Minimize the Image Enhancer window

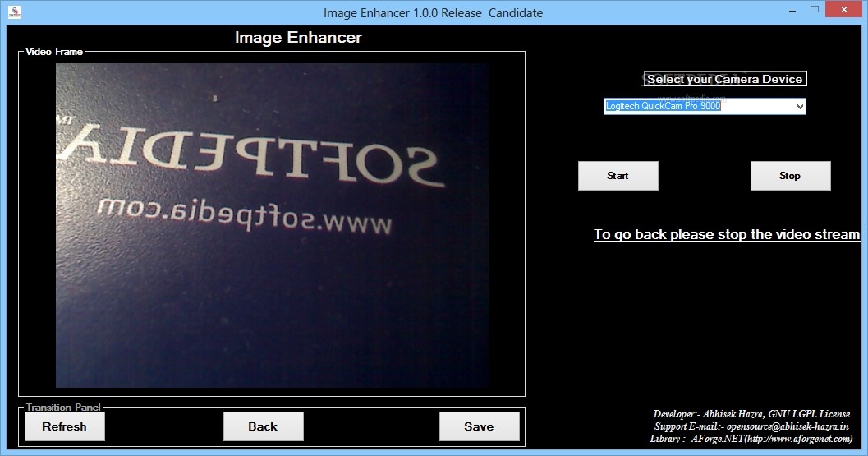tap(792, 10)
